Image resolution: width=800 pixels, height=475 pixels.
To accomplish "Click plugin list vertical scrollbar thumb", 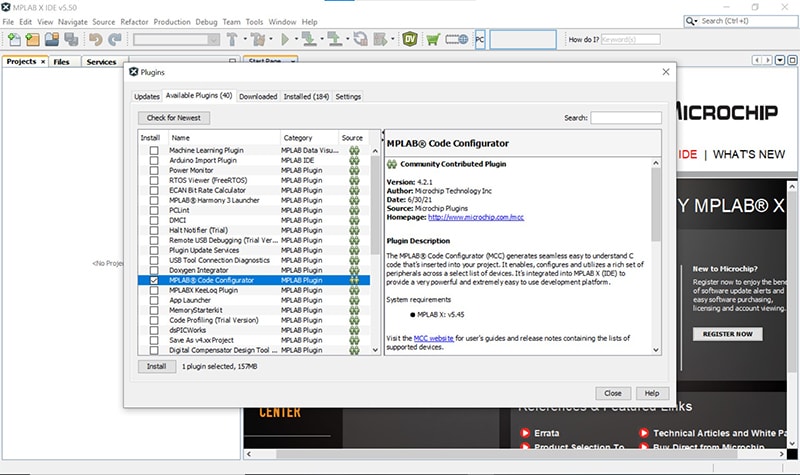I will pyautogui.click(x=375, y=204).
